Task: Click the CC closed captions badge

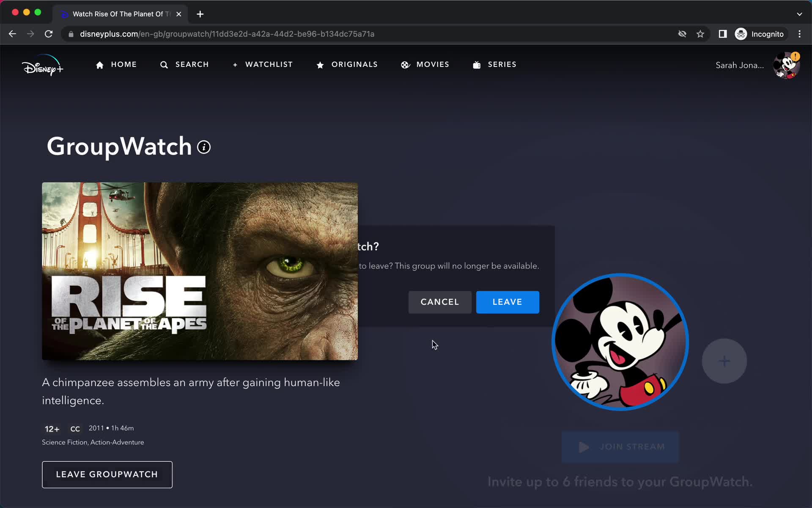Action: 75,429
